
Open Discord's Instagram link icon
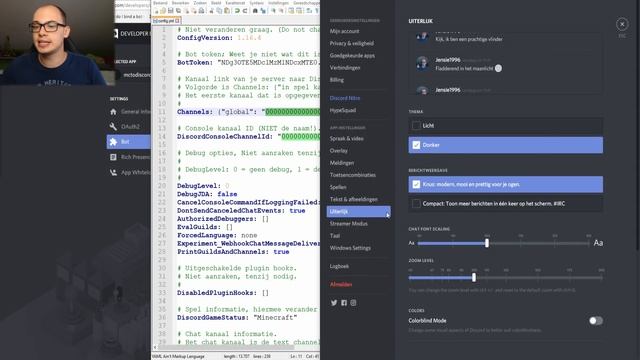point(353,303)
